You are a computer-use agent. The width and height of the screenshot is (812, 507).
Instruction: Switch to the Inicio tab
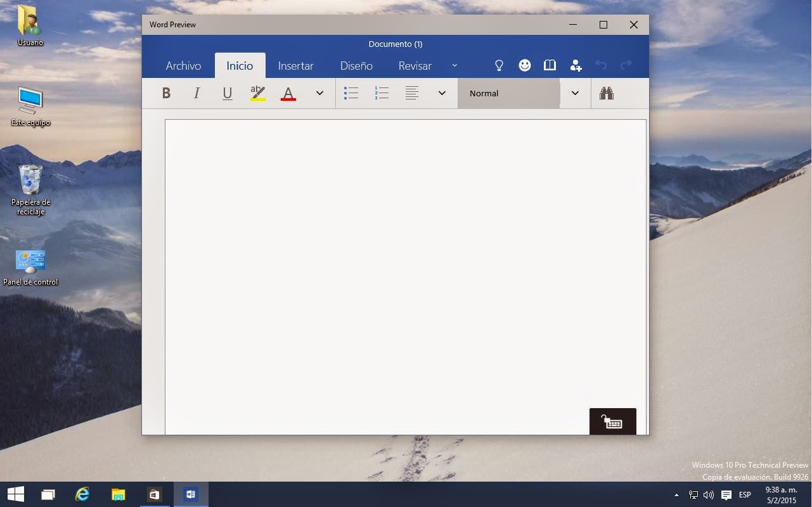[240, 66]
